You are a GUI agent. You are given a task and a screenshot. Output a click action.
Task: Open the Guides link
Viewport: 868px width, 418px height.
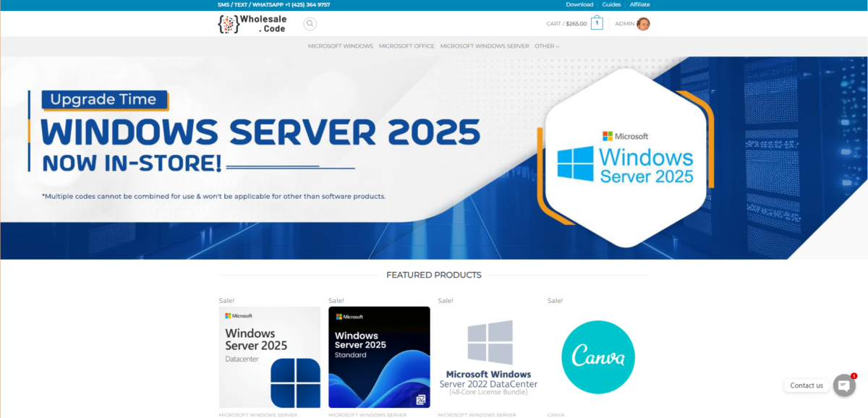pyautogui.click(x=611, y=4)
